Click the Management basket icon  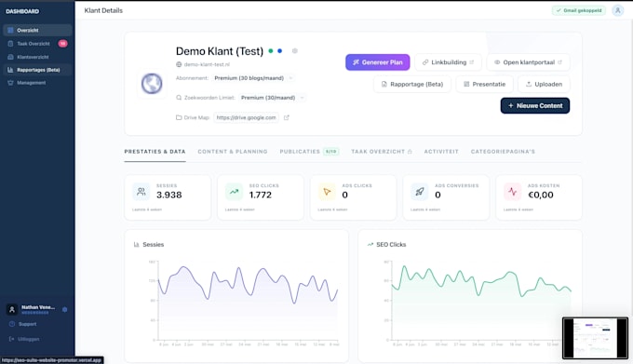(10, 83)
